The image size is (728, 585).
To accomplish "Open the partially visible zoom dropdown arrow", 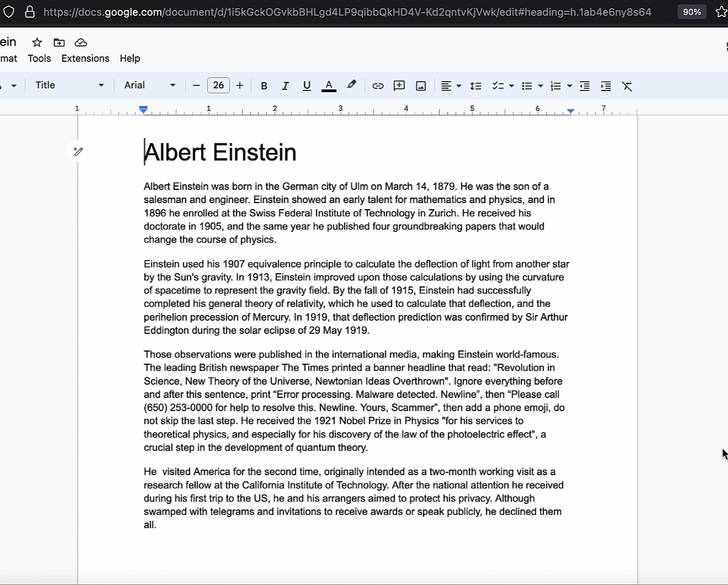I will [x=14, y=86].
